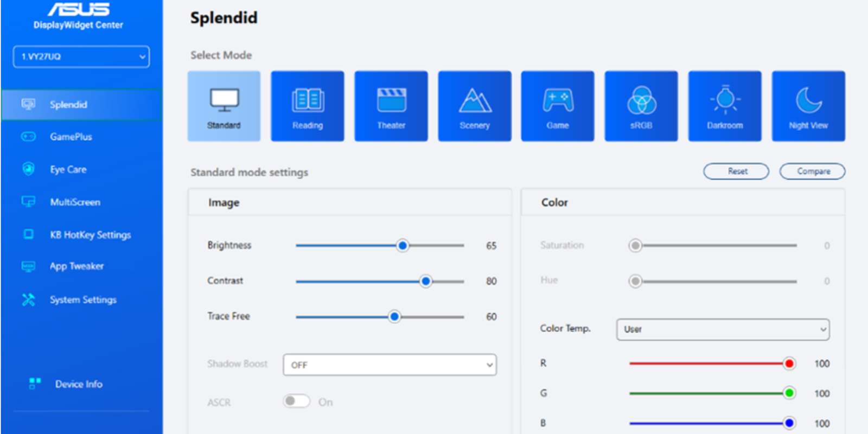Select the sRGB mode circles icon
868x434 pixels.
641,100
